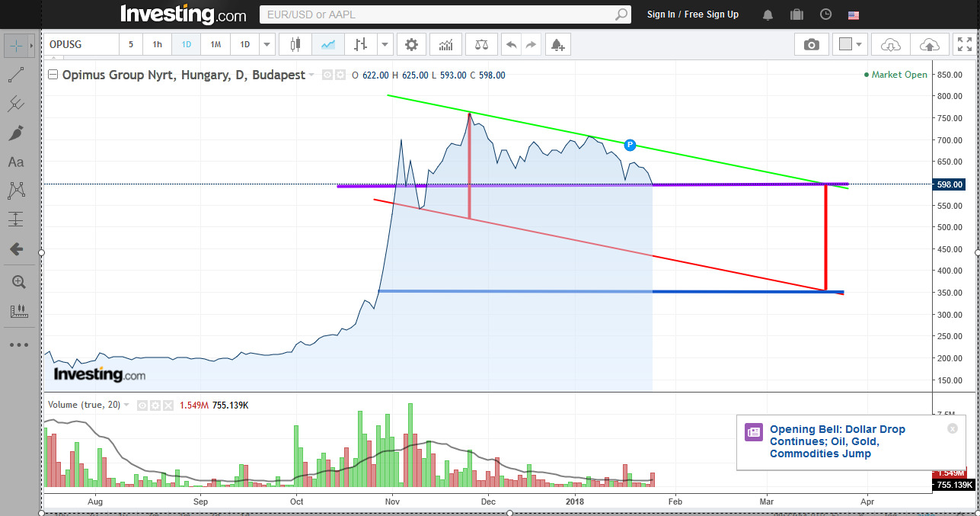Expand Volume indicator dropdown arrow

click(126, 405)
